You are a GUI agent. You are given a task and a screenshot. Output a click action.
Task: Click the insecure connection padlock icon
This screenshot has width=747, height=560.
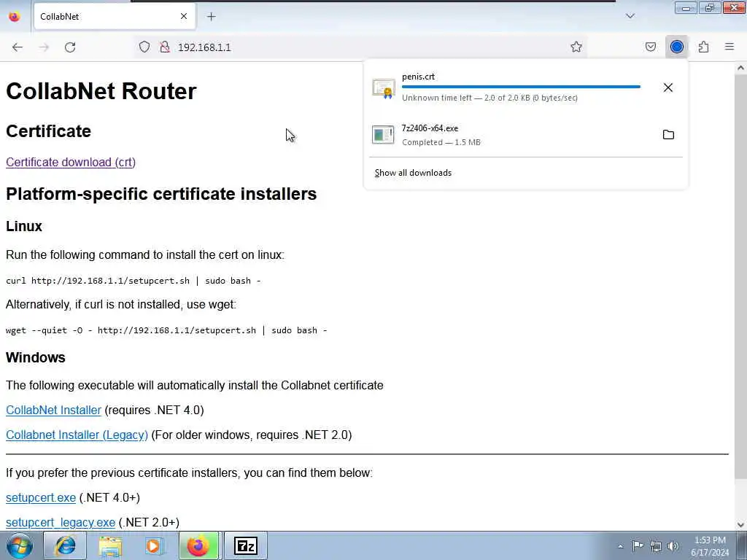(165, 47)
